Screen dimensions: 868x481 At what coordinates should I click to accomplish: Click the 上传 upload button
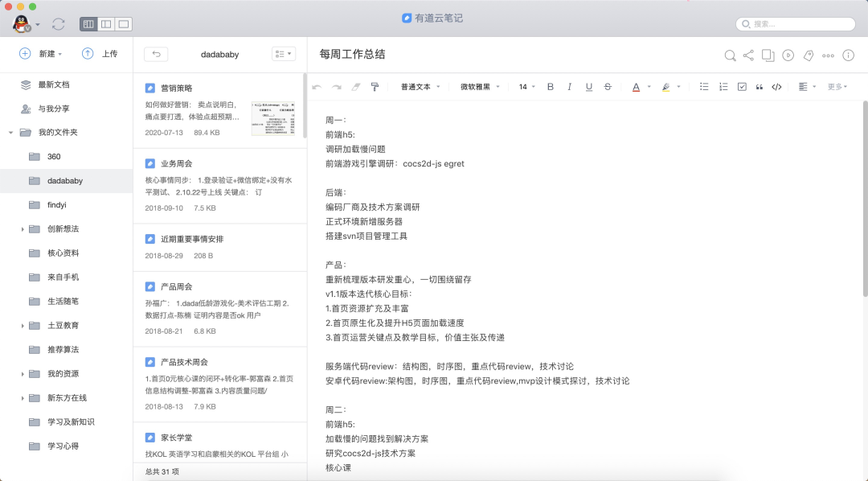100,54
